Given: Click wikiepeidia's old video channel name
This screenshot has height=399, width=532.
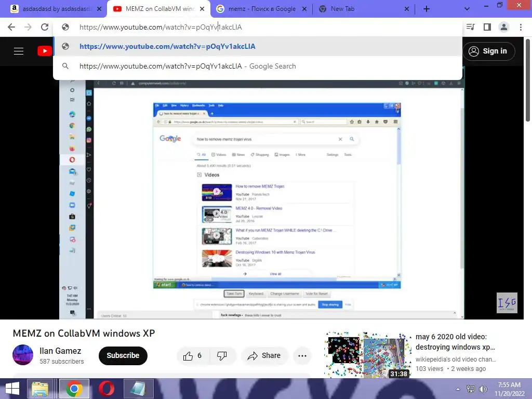Looking at the screenshot, I should tap(456, 360).
